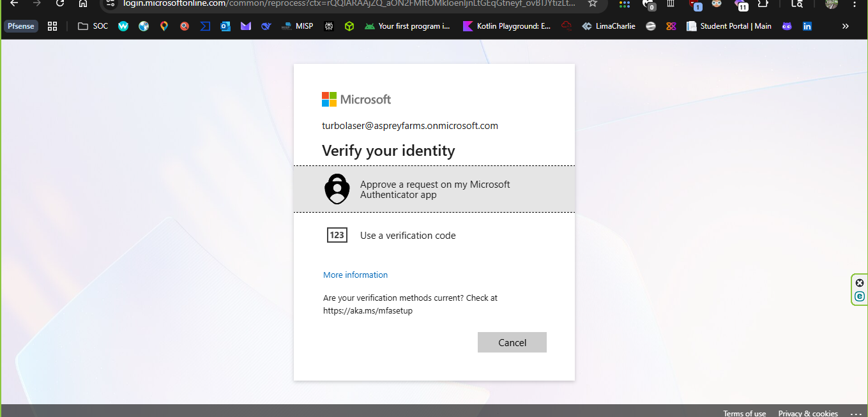Open the Extensions puzzle piece menu
868x417 pixels.
click(763, 3)
